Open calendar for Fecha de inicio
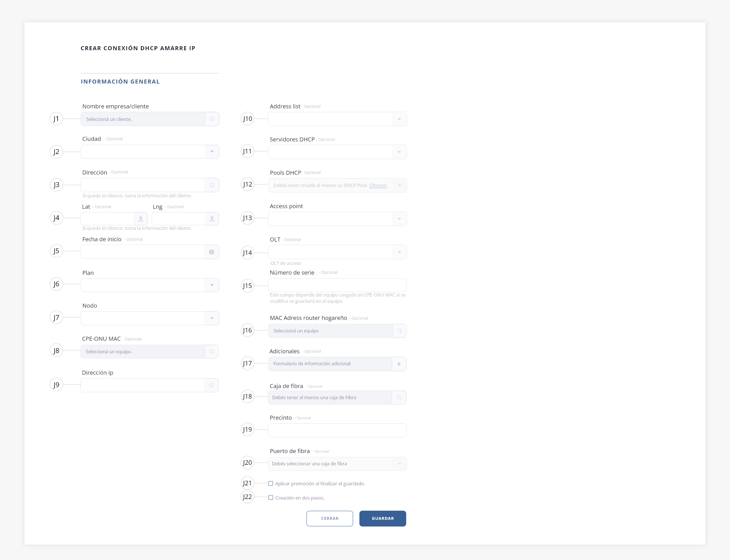Image resolution: width=730 pixels, height=560 pixels. (x=211, y=252)
